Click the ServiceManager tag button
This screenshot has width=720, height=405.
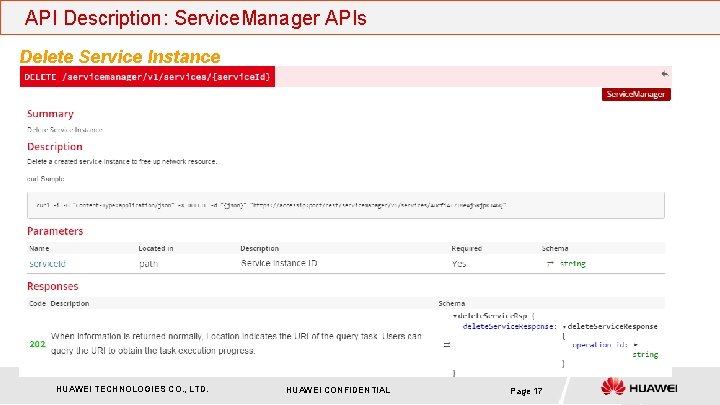click(636, 94)
